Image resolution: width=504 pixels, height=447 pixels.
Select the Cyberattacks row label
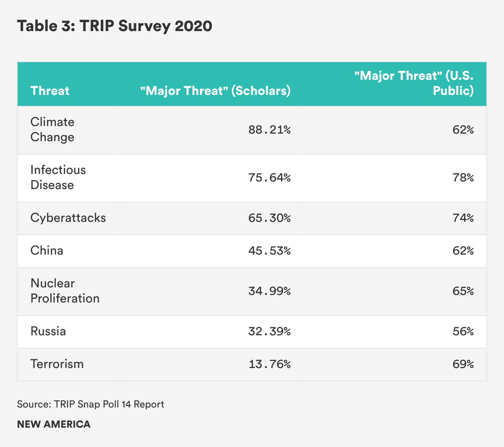pos(68,218)
